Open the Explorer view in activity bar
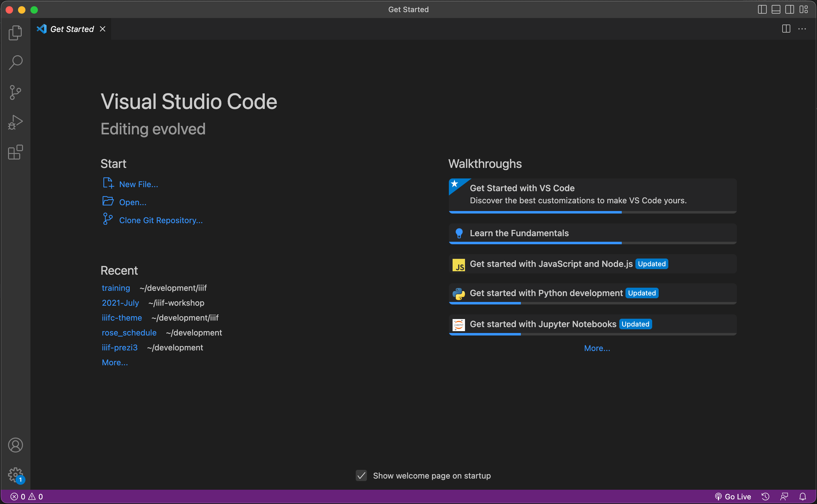Viewport: 817px width, 504px height. point(15,33)
